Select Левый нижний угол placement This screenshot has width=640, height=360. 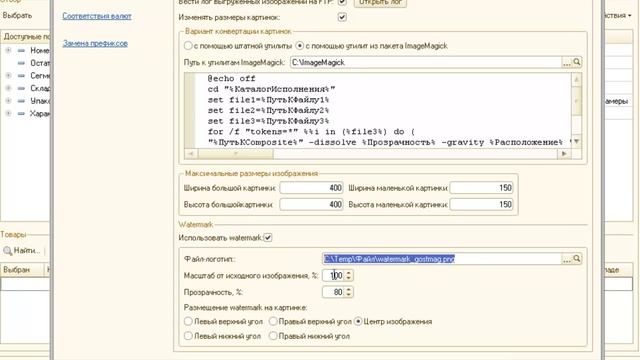click(188, 336)
